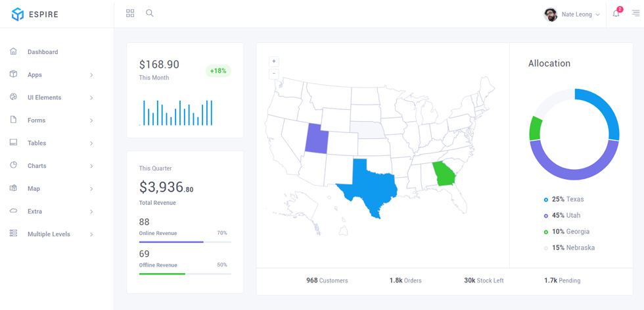644x310 pixels.
Task: Toggle the Texas legend marker
Action: point(546,199)
